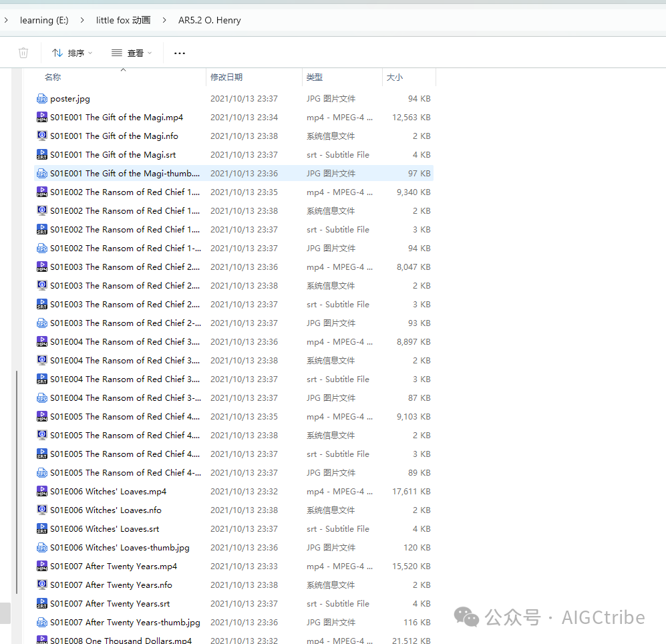The width and height of the screenshot is (666, 644).
Task: Click little fox 动画 breadcrumb segment
Action: [123, 21]
